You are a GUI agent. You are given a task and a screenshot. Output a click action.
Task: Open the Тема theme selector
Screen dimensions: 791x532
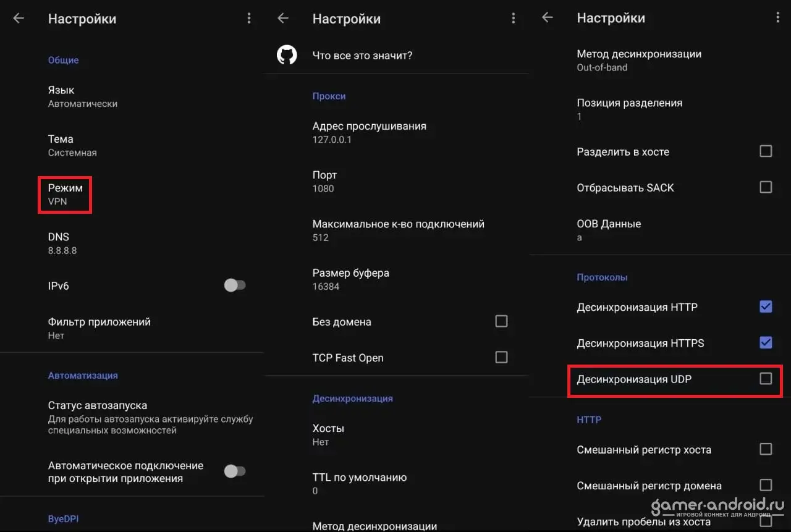72,145
